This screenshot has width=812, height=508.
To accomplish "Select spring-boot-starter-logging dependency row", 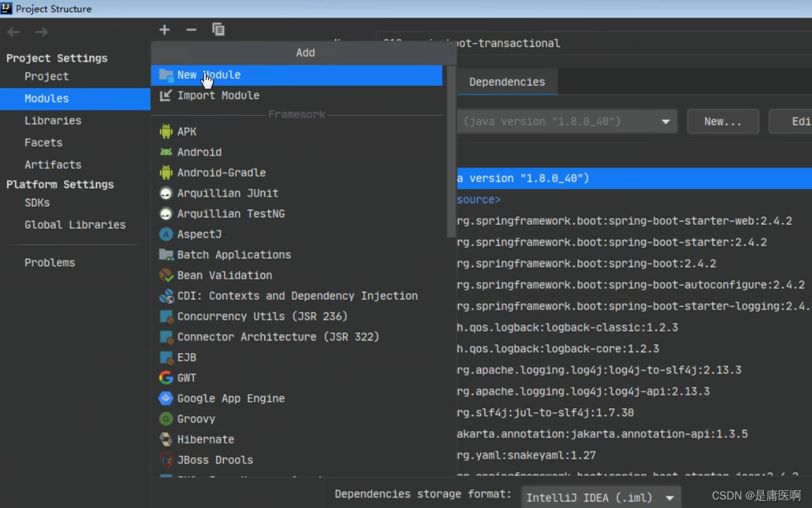I will [634, 306].
